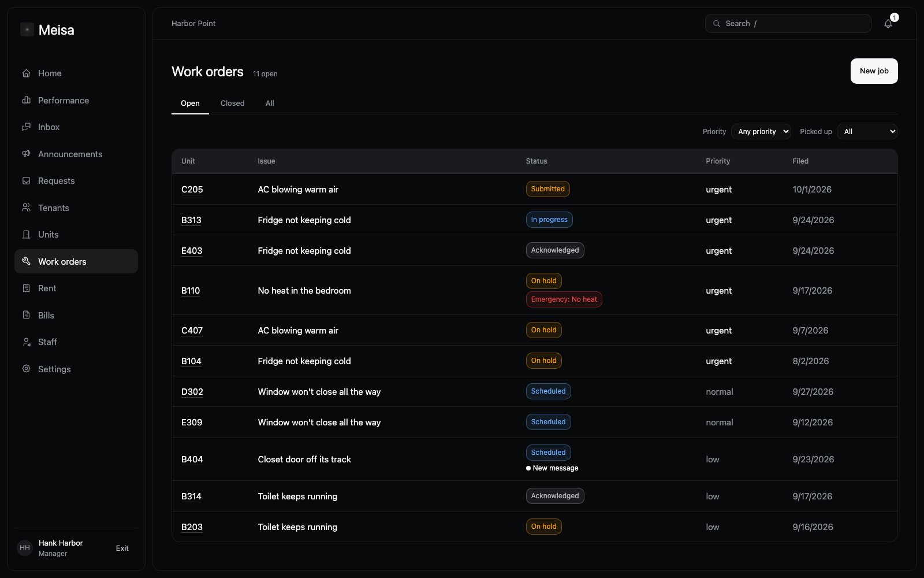Click the Bills document icon
The width and height of the screenshot is (924, 578).
coord(26,315)
